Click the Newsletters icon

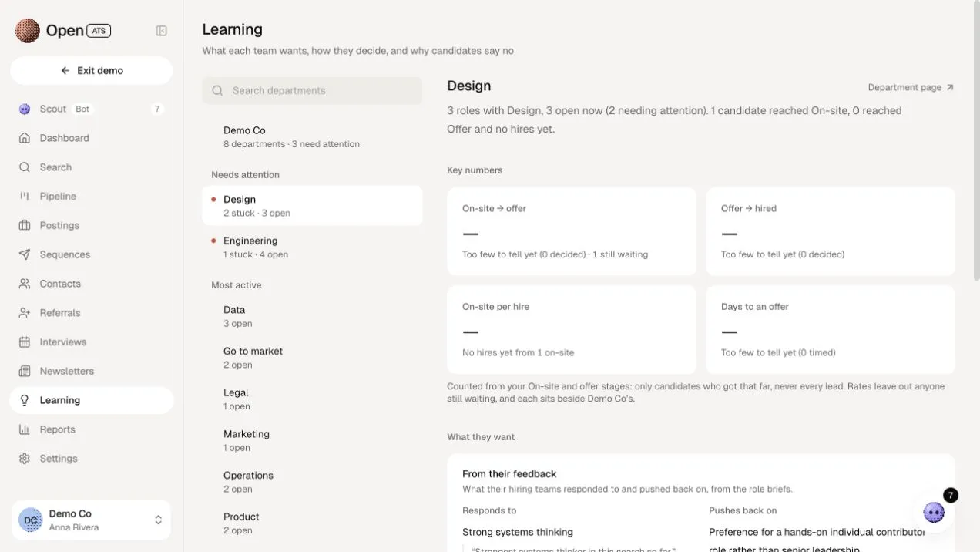(x=25, y=371)
